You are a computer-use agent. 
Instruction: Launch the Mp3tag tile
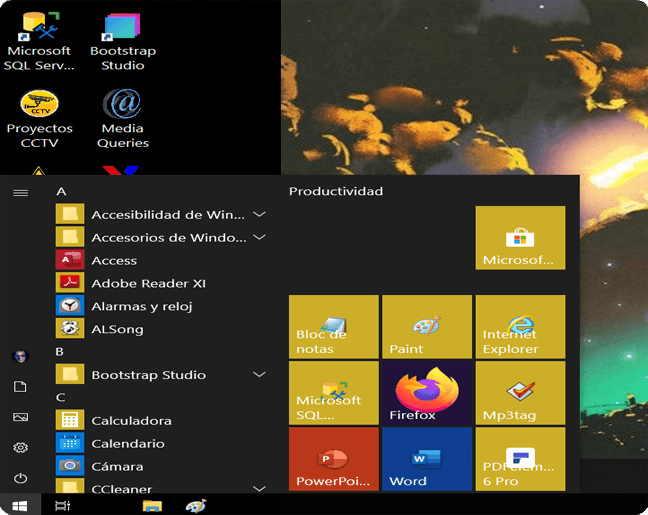pos(519,393)
